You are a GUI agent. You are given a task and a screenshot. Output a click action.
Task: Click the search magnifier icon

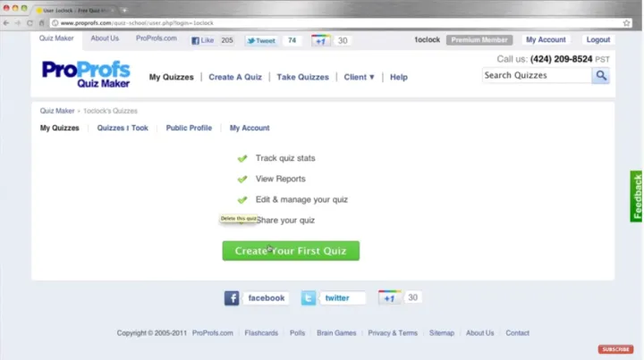pyautogui.click(x=601, y=75)
